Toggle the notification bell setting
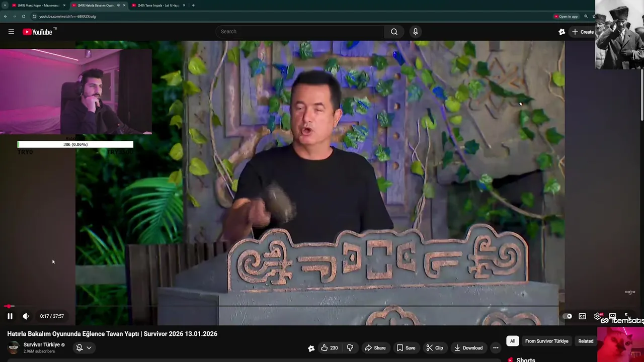644x362 pixels. pos(79,348)
